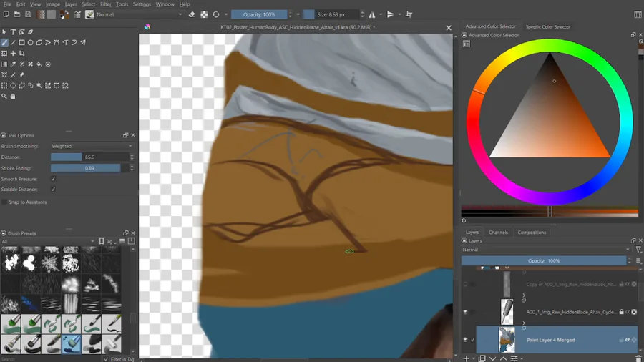644x362 pixels.
Task: Toggle preserve alpha in the toolbar
Action: point(204,14)
